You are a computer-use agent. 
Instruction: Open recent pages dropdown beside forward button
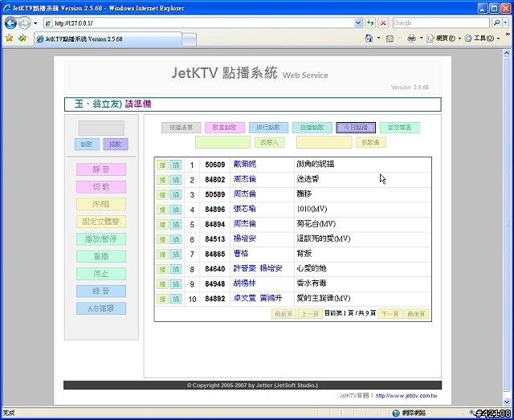click(35, 23)
